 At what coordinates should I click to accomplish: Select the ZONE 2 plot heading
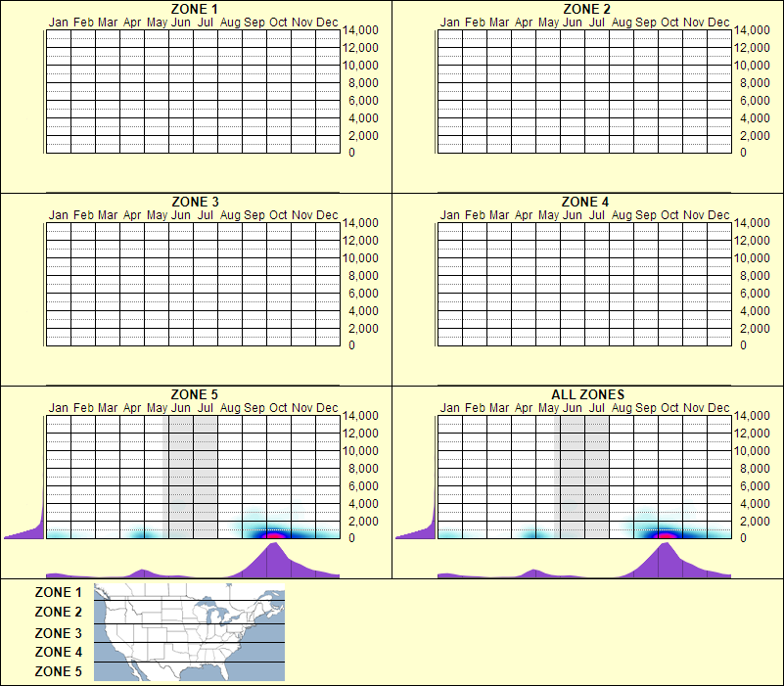click(586, 11)
